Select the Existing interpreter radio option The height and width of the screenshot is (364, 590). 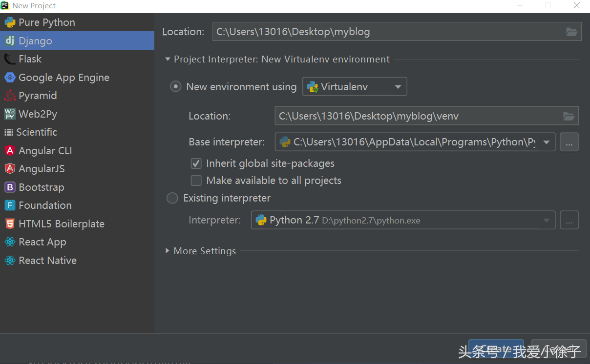coord(172,198)
